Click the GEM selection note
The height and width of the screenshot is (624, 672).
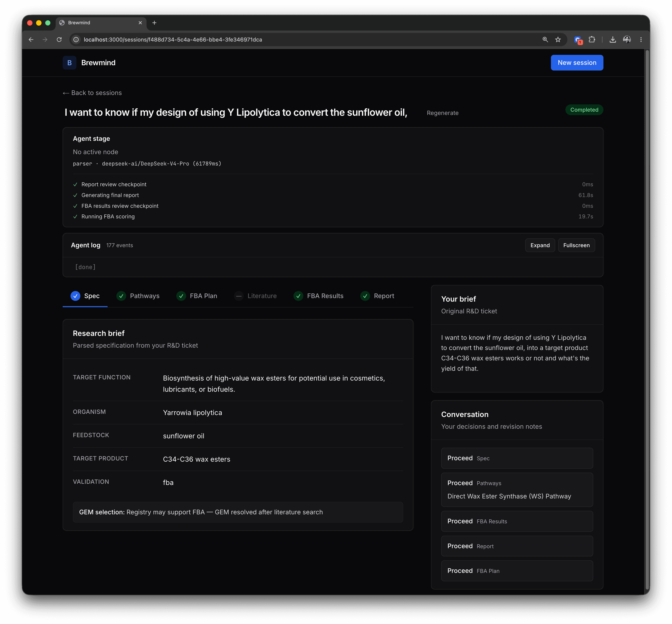238,512
